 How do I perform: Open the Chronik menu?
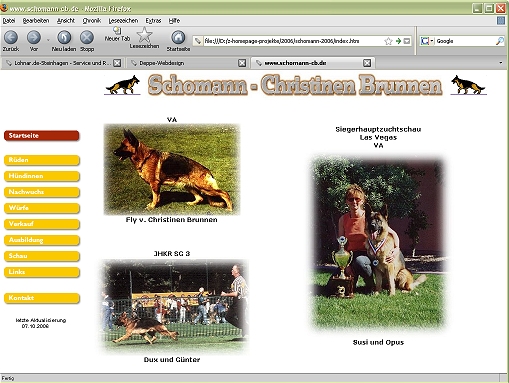click(92, 21)
